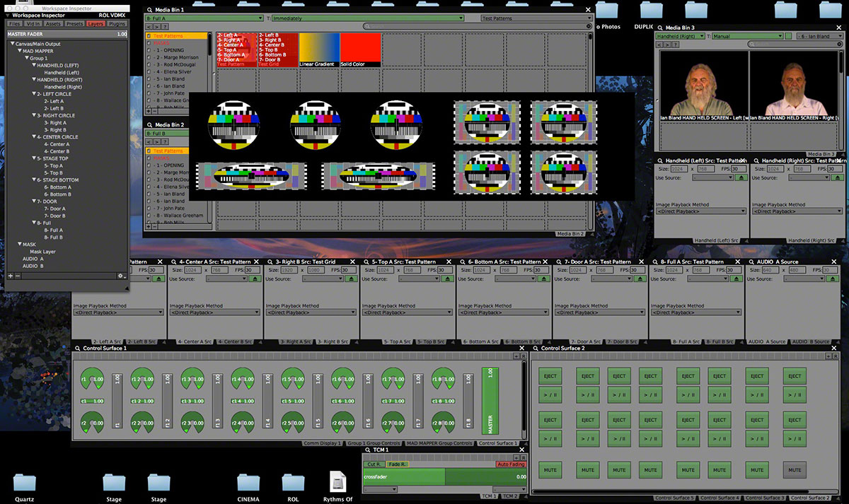Click eject icon in 7- Door A Src panel
The image size is (849, 504).
tap(640, 279)
